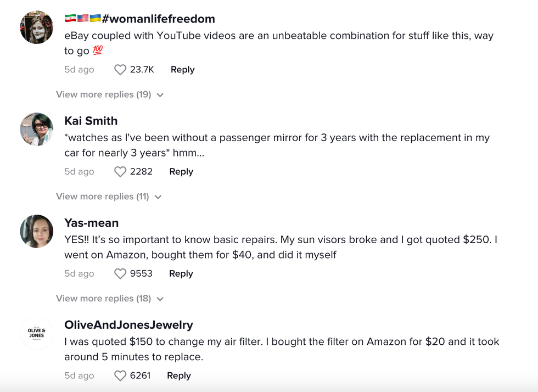Open Kai Smith's profile picture
The width and height of the screenshot is (538, 392).
pos(36,129)
